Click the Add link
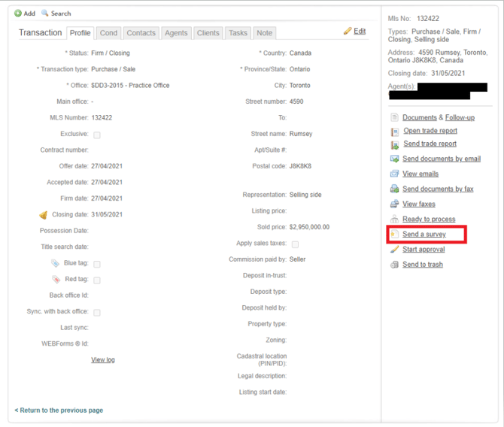Image resolution: width=504 pixels, height=427 pixels. (29, 14)
